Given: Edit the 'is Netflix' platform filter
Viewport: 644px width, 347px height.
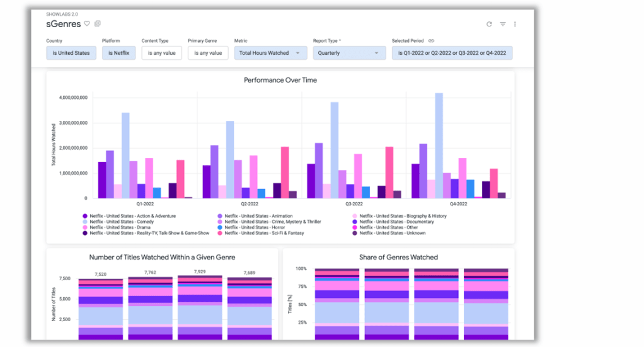Looking at the screenshot, I should pos(118,53).
